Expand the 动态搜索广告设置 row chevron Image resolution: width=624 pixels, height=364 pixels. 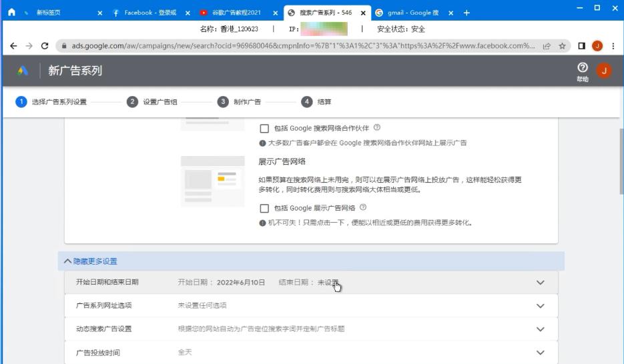pos(540,329)
